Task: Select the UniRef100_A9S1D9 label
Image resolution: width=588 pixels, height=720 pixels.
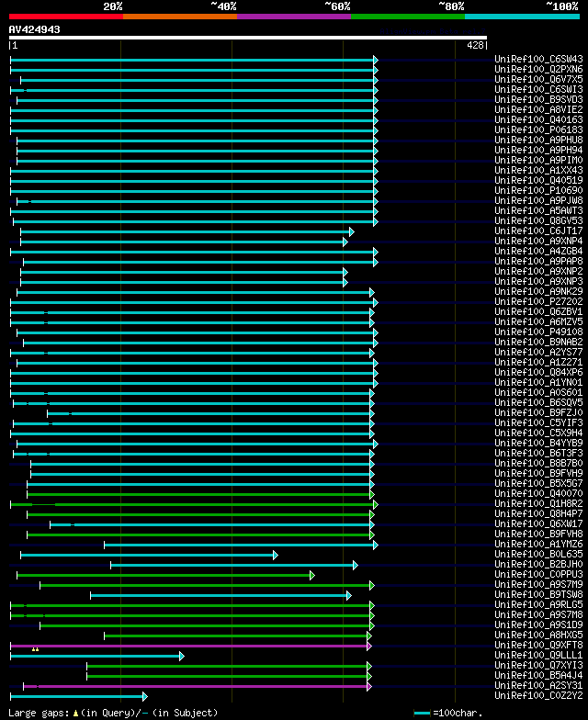Action: tap(538, 624)
